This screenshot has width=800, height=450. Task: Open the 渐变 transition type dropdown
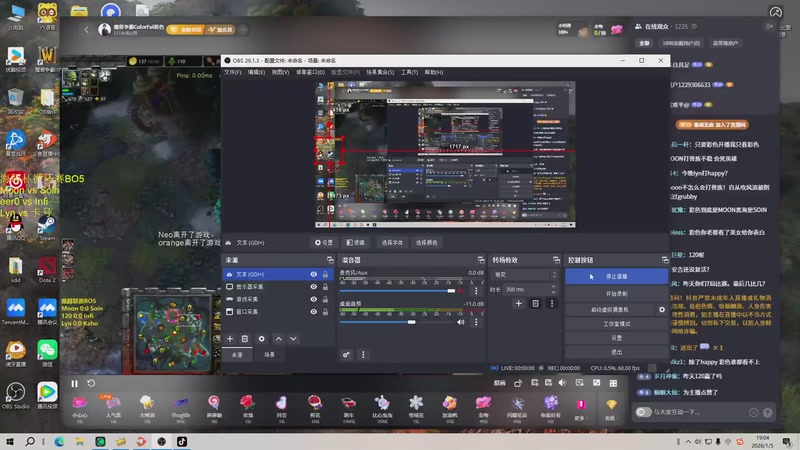(x=524, y=274)
